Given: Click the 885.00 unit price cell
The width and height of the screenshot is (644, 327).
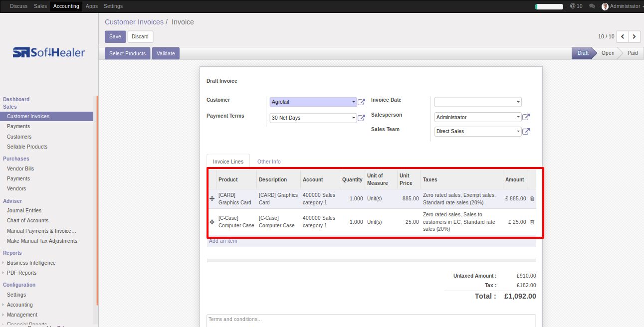Looking at the screenshot, I should (409, 198).
